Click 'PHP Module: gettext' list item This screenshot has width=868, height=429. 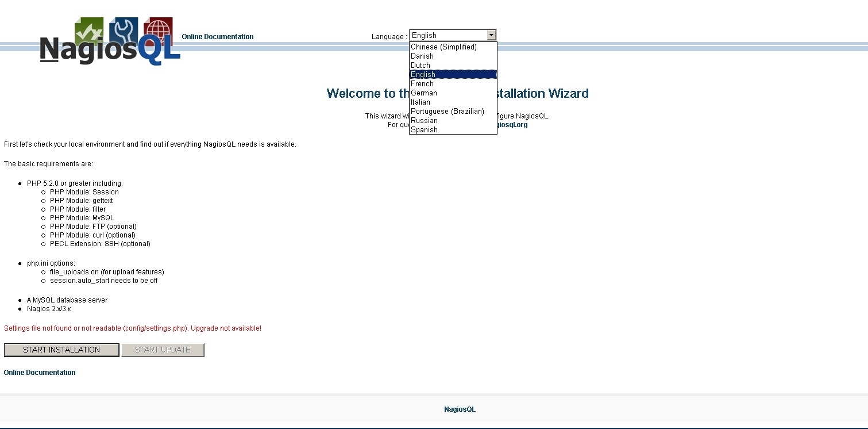click(x=82, y=201)
